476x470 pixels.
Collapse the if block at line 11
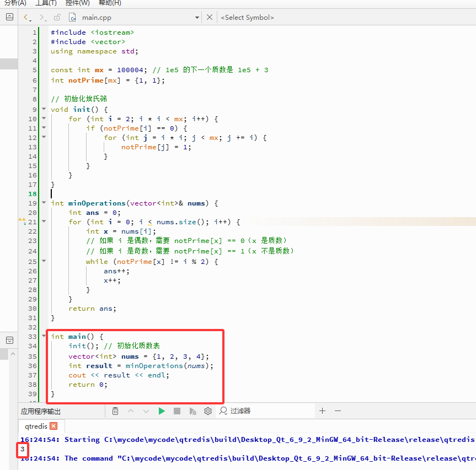pyautogui.click(x=44, y=127)
